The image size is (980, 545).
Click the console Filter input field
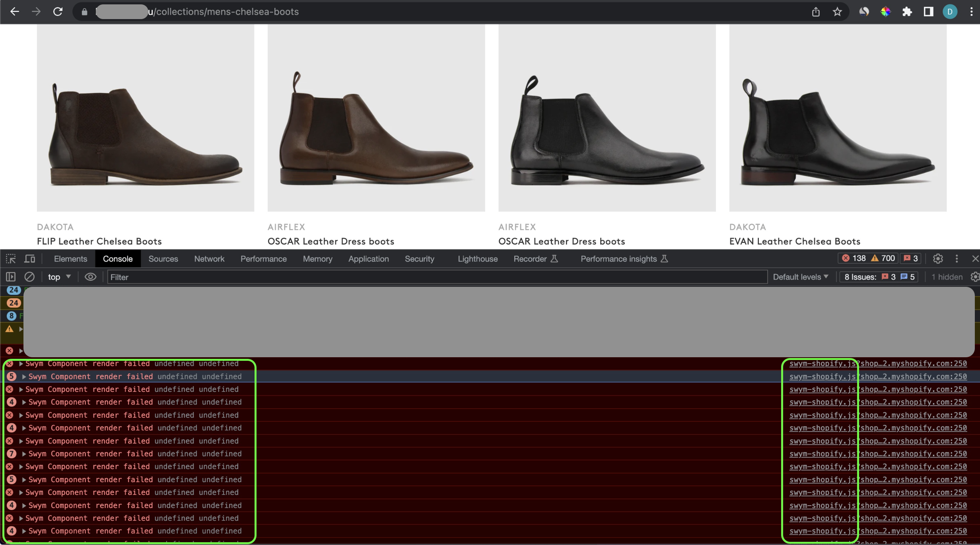coord(437,277)
